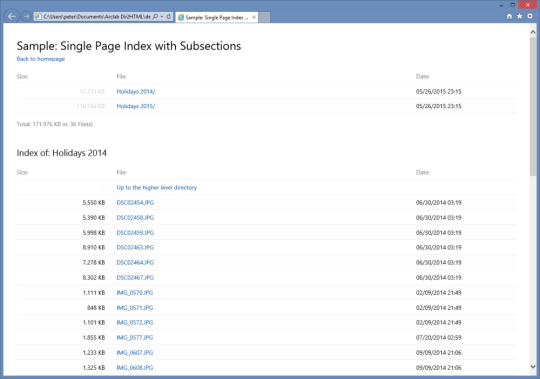Click the Refresh icon in address bar
The image size is (540, 379).
coord(169,17)
